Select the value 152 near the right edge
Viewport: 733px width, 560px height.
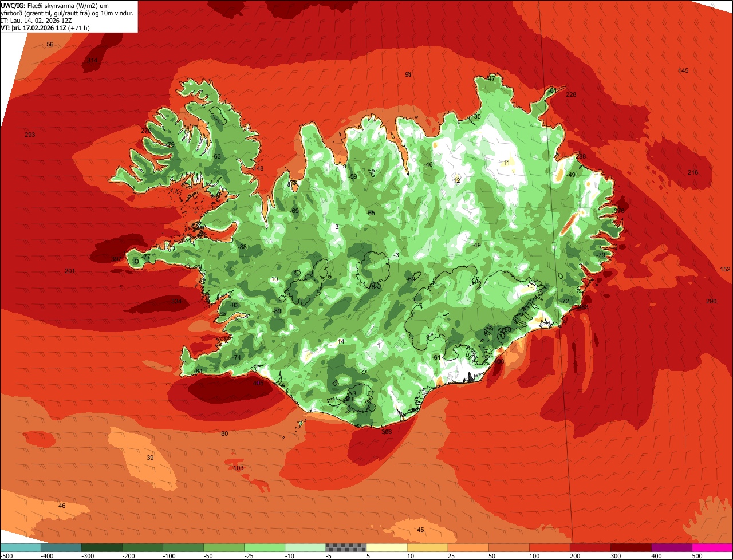coord(725,269)
